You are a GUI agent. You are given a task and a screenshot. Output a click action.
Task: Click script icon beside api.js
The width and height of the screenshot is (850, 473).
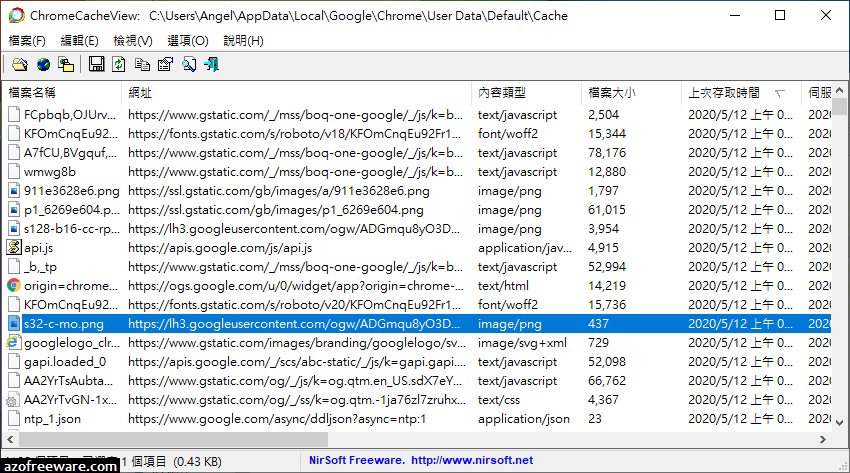click(14, 248)
